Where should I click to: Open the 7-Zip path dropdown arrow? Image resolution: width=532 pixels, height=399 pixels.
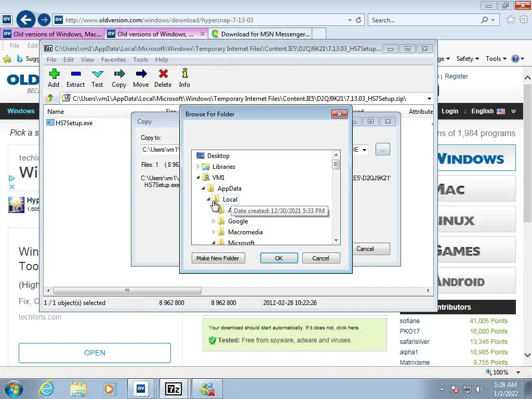429,99
